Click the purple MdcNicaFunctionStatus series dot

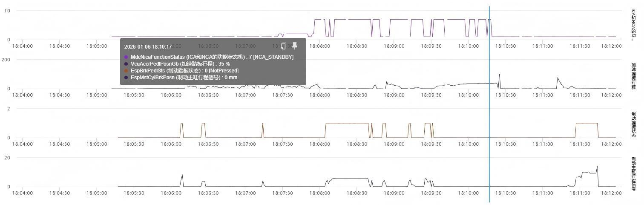point(126,57)
